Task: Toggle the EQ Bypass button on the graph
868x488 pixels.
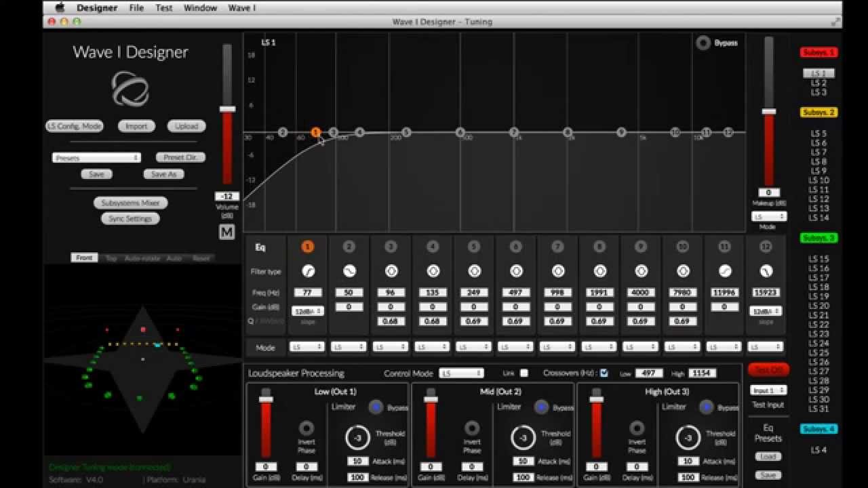Action: click(x=703, y=43)
